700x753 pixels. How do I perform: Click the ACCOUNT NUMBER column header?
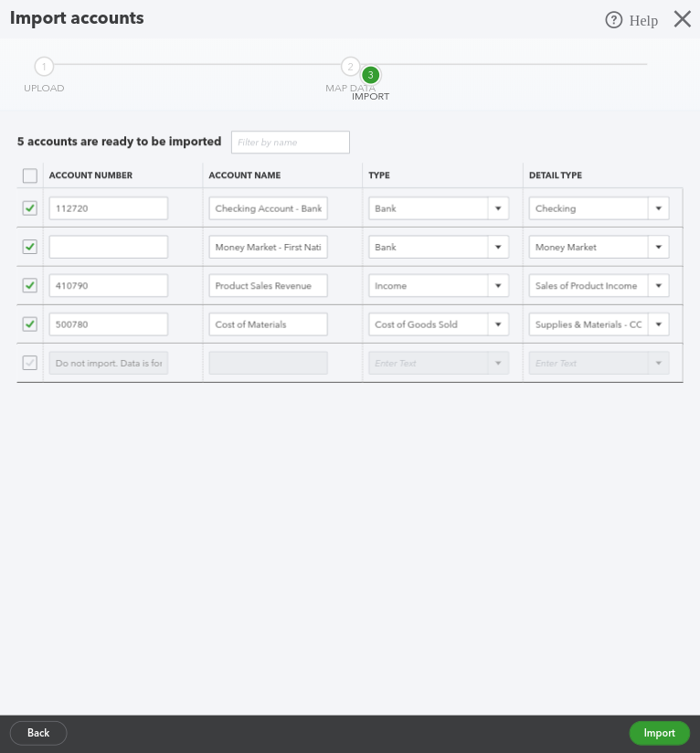[x=90, y=175]
